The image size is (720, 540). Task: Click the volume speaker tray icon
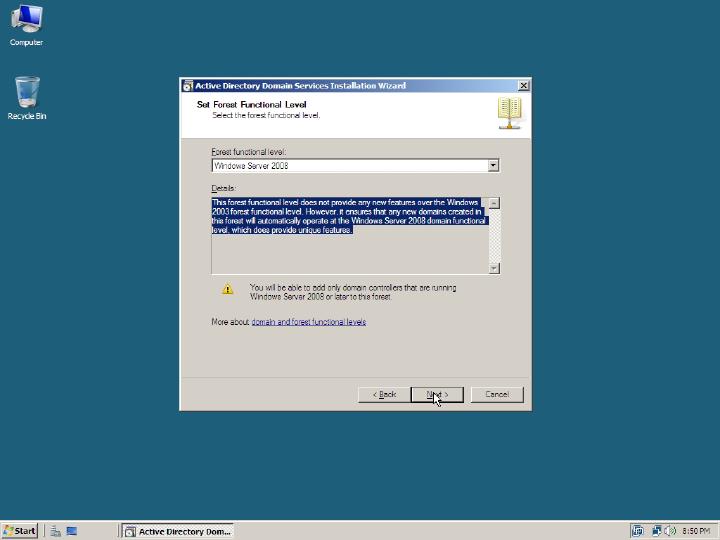point(669,531)
